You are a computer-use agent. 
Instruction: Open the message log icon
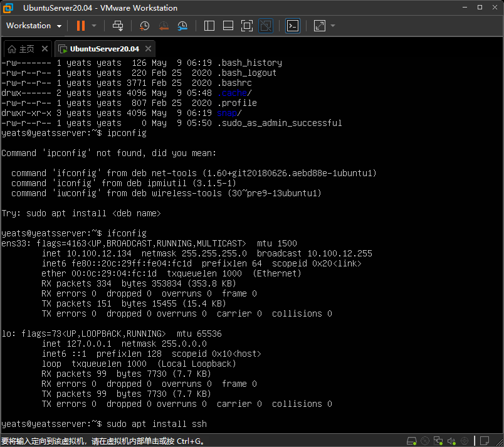point(485,441)
